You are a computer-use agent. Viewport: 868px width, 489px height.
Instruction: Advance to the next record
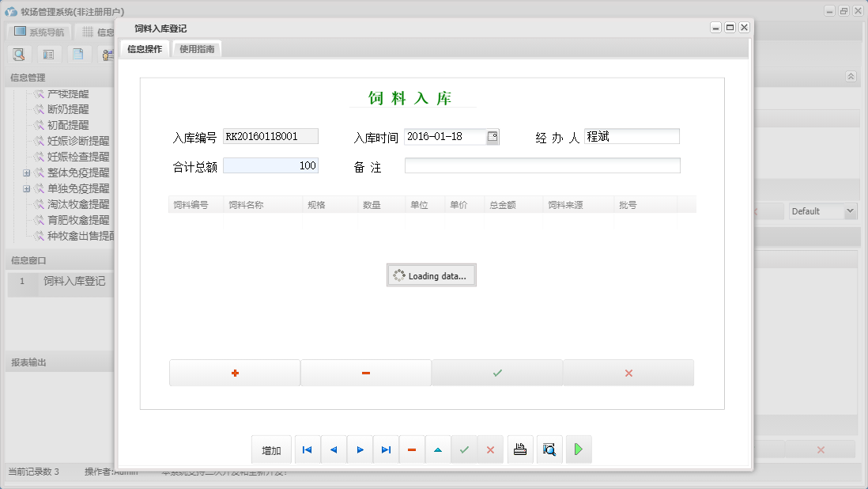(360, 449)
